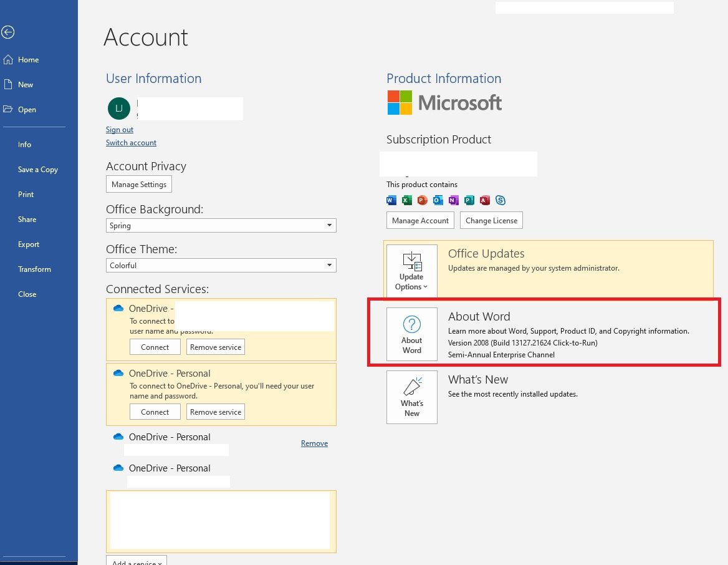Connect the first OneDrive service

pyautogui.click(x=155, y=347)
